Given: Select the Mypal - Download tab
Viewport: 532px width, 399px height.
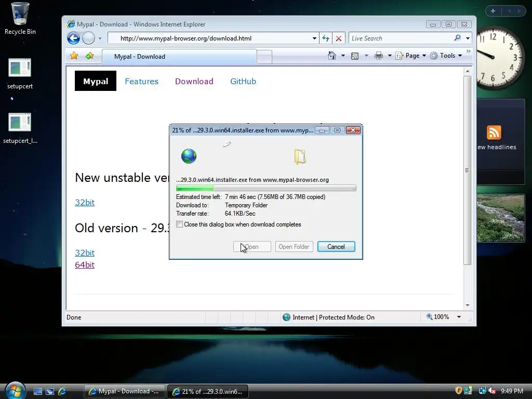Looking at the screenshot, I should point(179,57).
